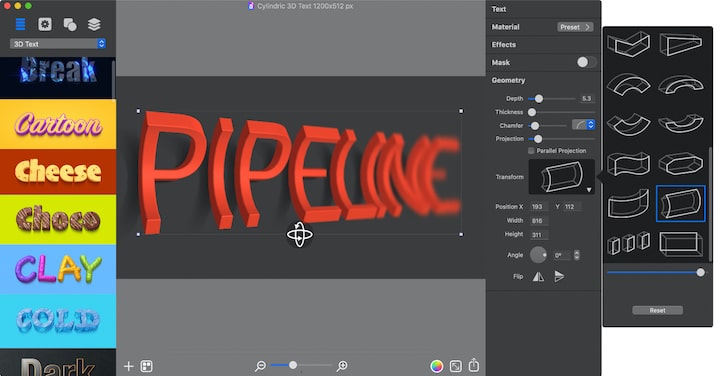Click the Reset button
The width and height of the screenshot is (720, 376).
click(657, 310)
